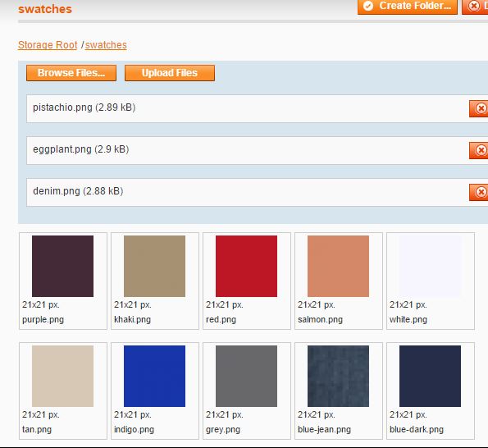Click the salmon.png file name
The height and width of the screenshot is (448, 488).
click(x=320, y=320)
